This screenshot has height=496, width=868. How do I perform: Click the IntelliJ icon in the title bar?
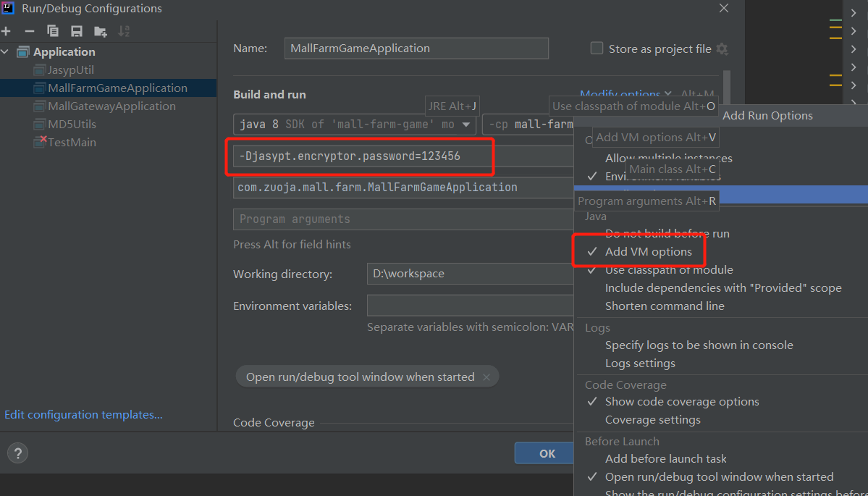pos(8,8)
